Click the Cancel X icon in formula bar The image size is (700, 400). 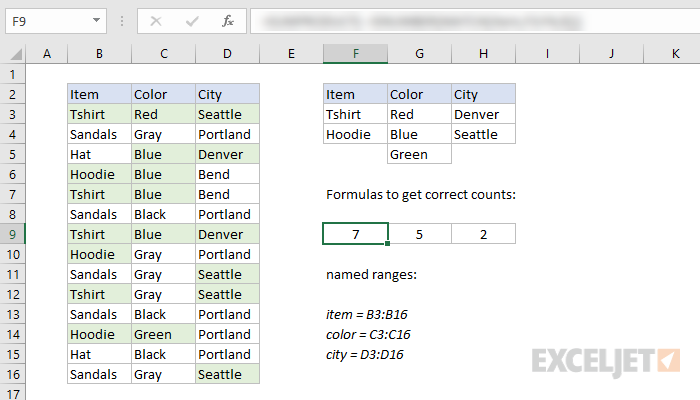pyautogui.click(x=156, y=20)
